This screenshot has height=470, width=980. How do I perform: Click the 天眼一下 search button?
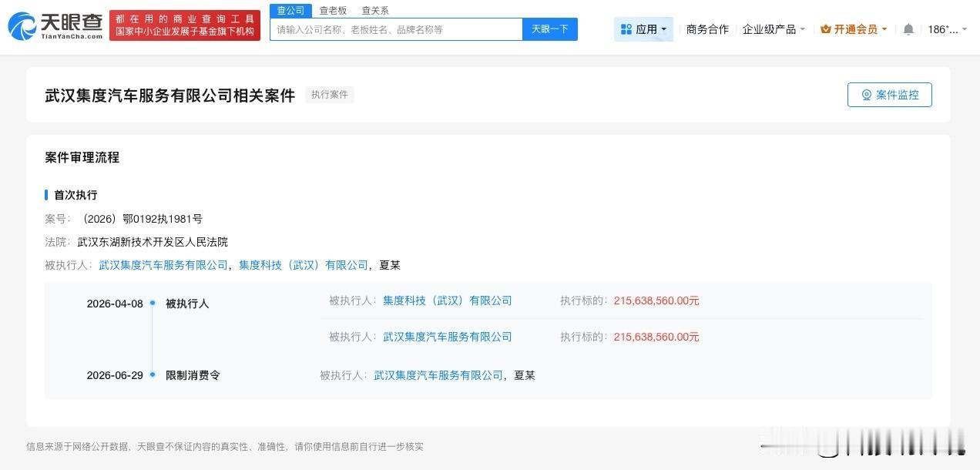coord(550,29)
